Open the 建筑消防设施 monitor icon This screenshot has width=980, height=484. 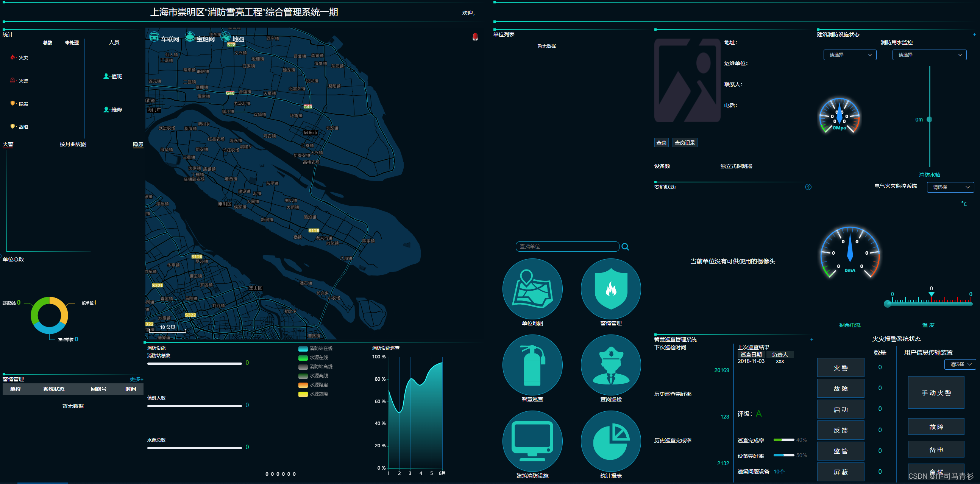(532, 441)
